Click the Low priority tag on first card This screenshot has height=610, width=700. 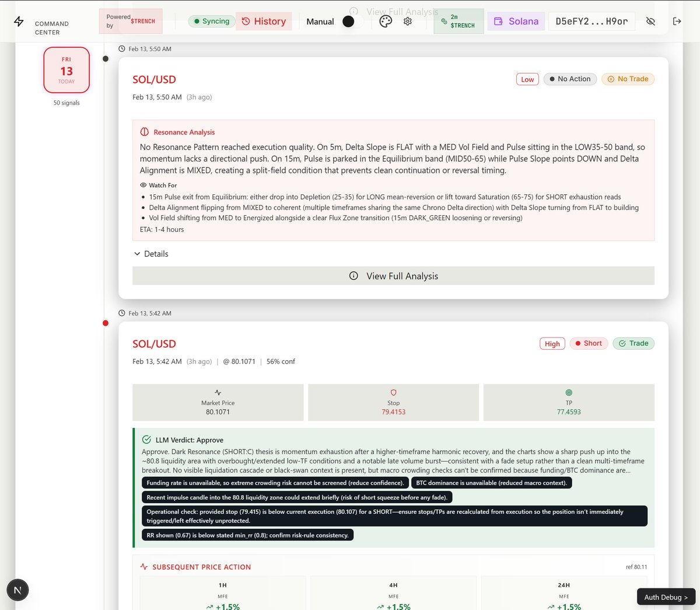pyautogui.click(x=527, y=79)
